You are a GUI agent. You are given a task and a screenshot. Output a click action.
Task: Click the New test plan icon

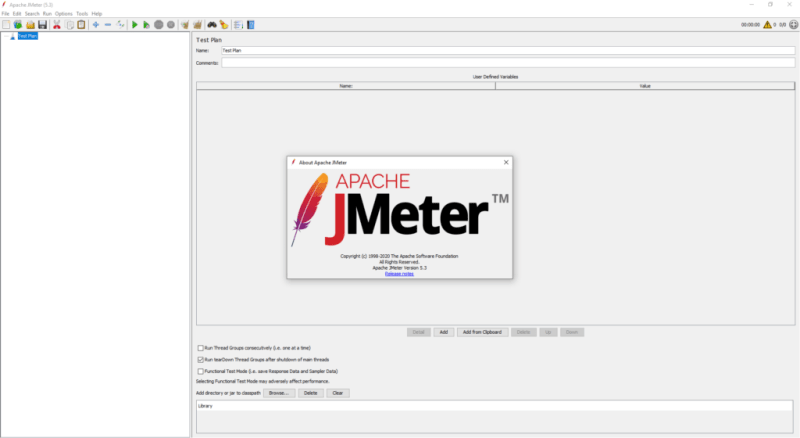pyautogui.click(x=6, y=25)
